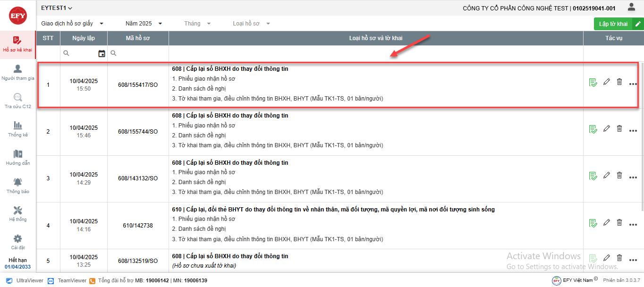644x287 pixels.
Task: Click the trash delete icon in row 3
Action: coord(619,175)
